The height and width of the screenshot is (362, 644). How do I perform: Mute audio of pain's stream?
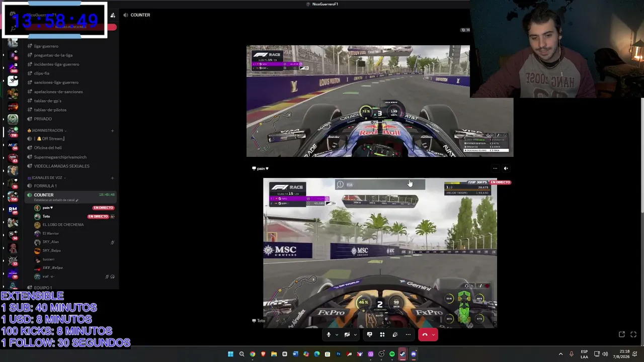click(x=506, y=168)
